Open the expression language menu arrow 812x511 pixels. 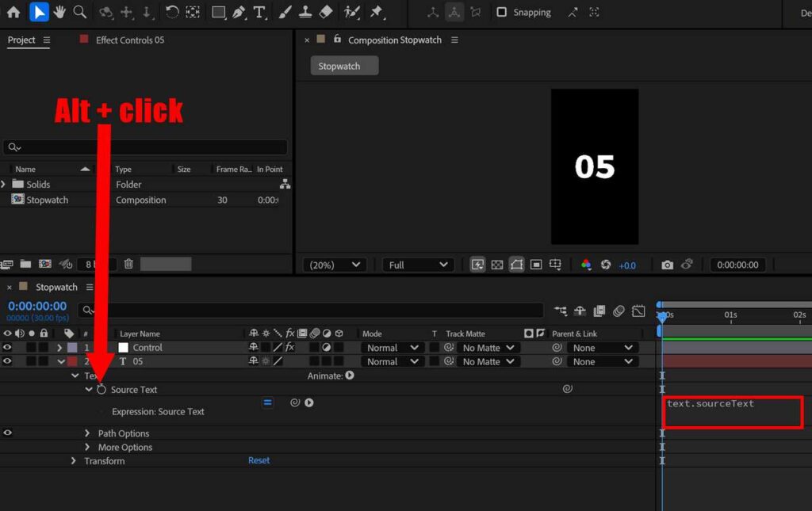tap(309, 402)
